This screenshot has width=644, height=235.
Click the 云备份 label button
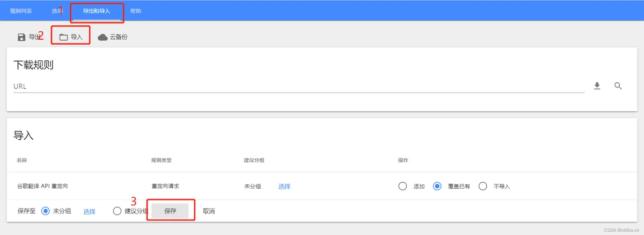(119, 37)
